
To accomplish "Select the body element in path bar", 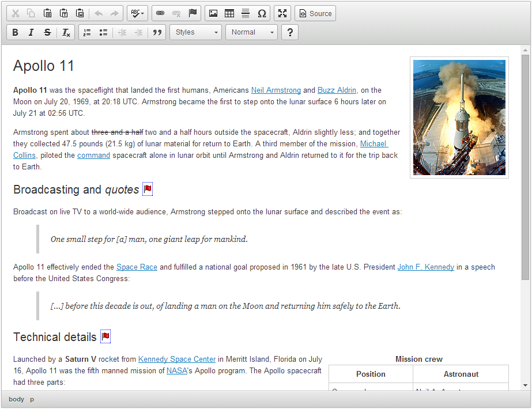I will coord(16,399).
